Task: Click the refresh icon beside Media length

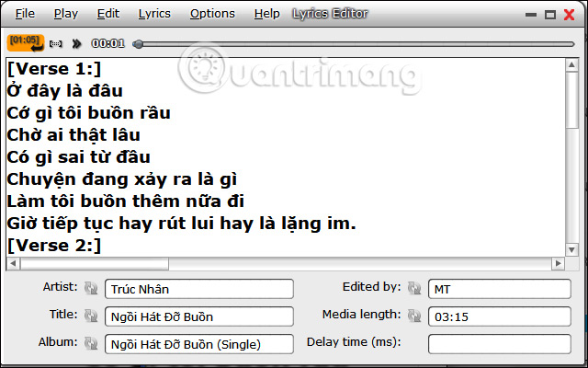Action: [x=414, y=316]
